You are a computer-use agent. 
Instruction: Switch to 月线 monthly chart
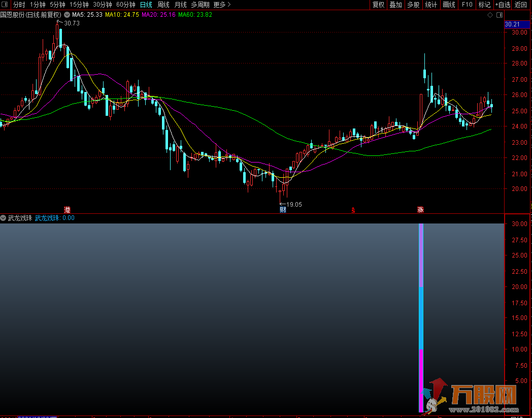180,5
